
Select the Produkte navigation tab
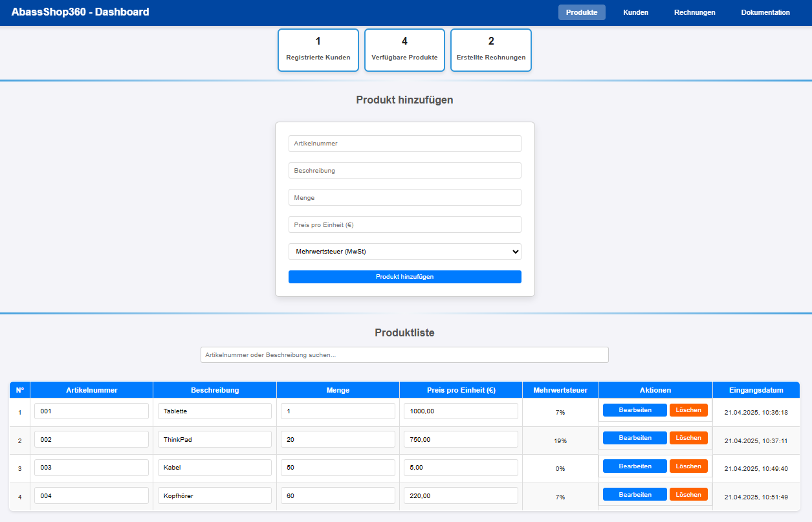(581, 12)
